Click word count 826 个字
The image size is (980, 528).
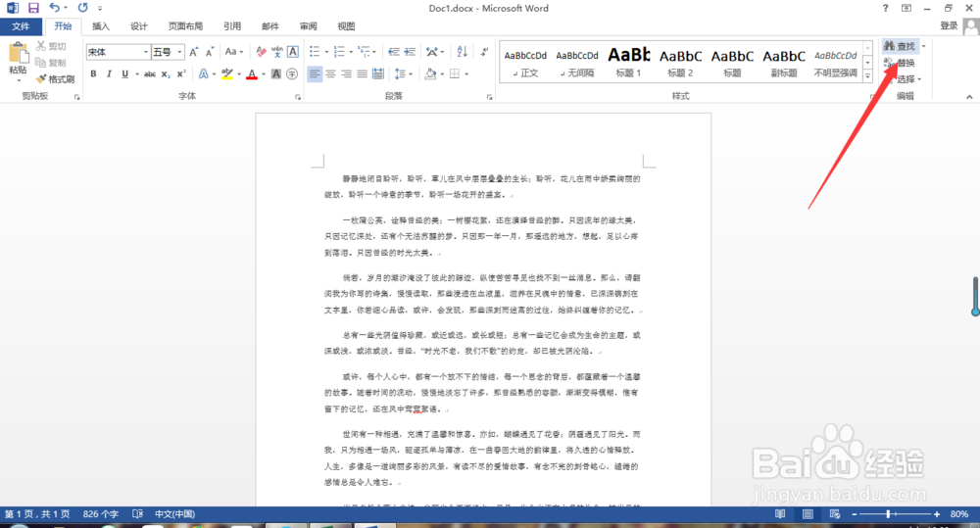[101, 513]
